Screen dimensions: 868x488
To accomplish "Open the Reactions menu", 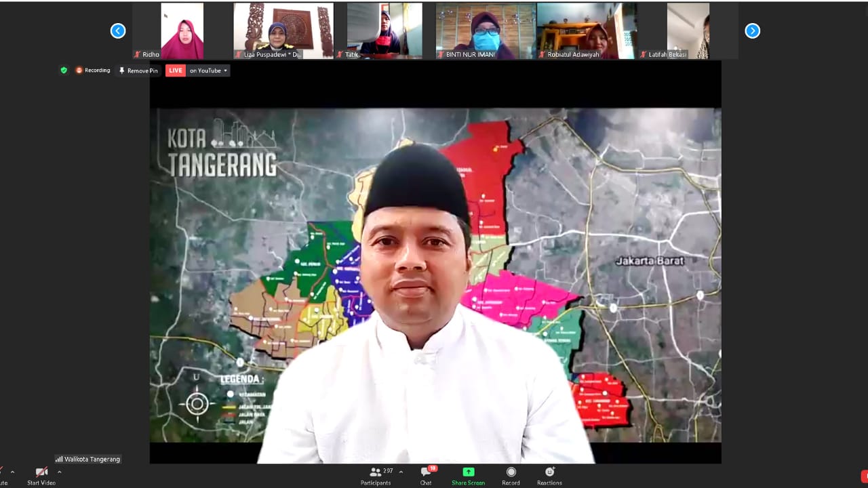I will [x=549, y=476].
